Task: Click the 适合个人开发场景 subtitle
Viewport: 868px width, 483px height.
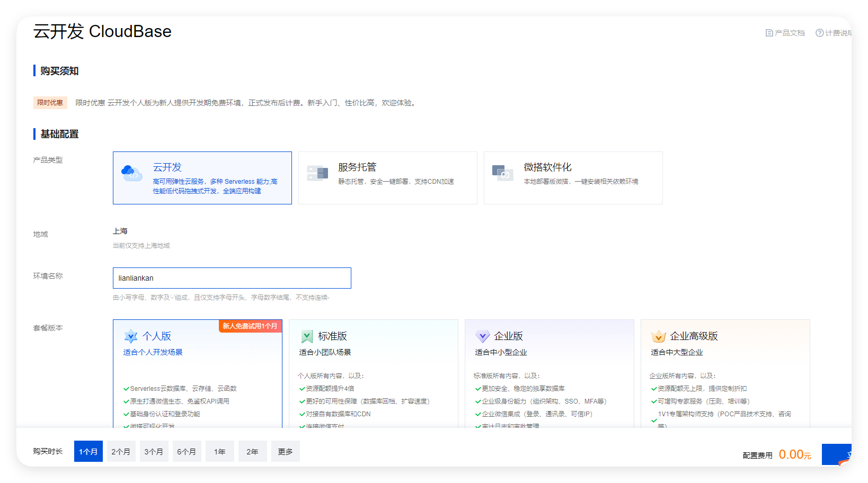Action: pyautogui.click(x=153, y=352)
